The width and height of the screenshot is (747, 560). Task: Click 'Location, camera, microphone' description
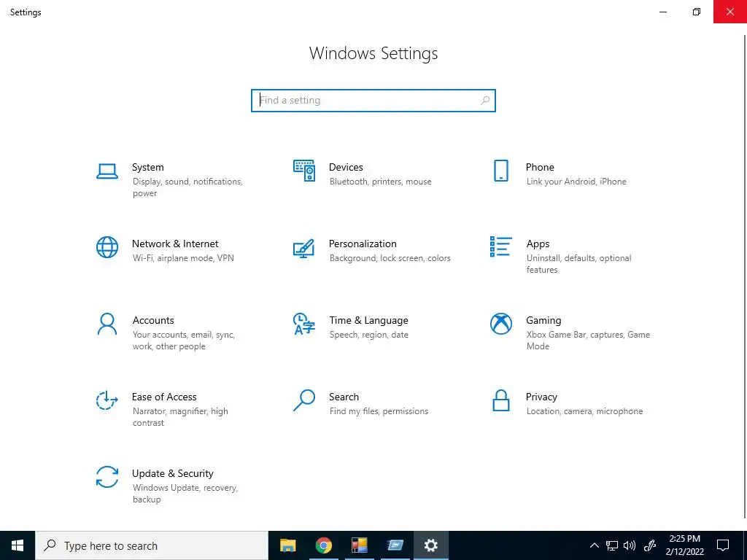point(584,411)
